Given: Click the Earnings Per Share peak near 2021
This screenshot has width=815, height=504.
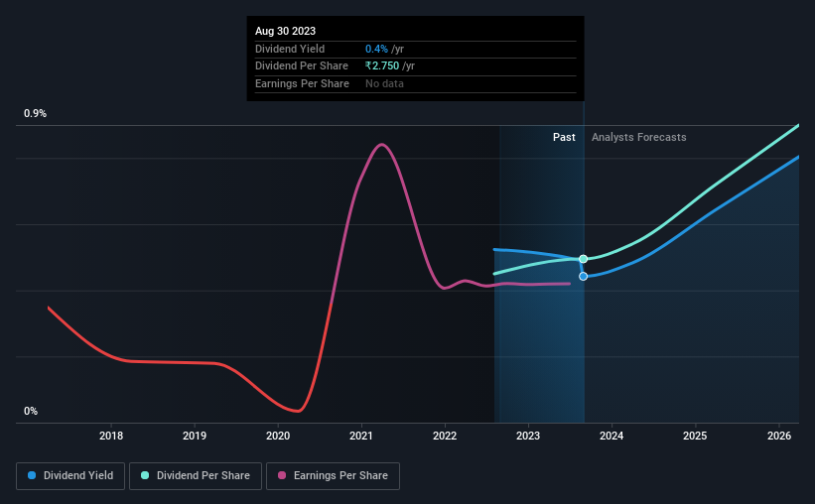Looking at the screenshot, I should [382, 145].
